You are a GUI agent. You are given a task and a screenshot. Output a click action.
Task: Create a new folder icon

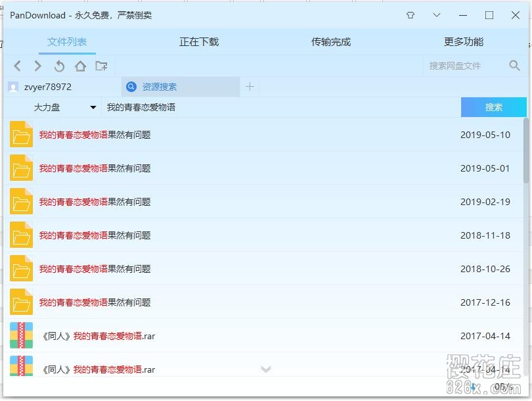coord(101,66)
